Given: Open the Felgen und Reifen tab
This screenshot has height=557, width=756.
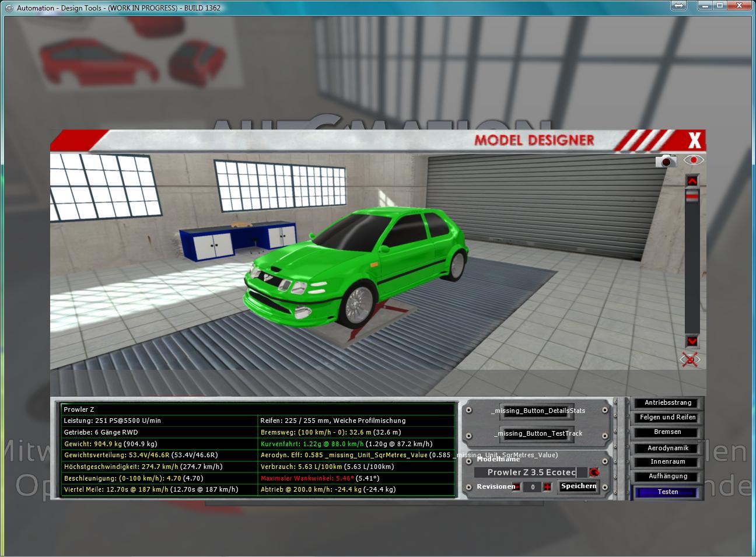Looking at the screenshot, I should click(667, 418).
